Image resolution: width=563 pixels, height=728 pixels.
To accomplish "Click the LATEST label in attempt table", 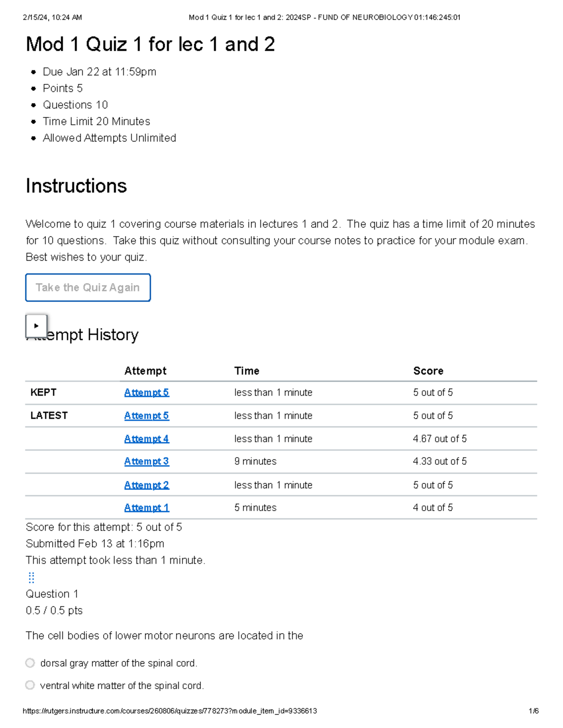I will tap(49, 415).
